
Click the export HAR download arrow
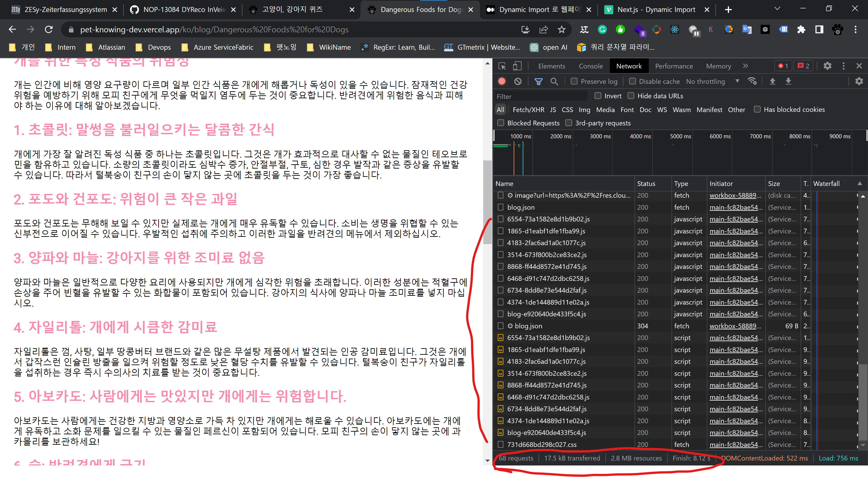(x=788, y=81)
